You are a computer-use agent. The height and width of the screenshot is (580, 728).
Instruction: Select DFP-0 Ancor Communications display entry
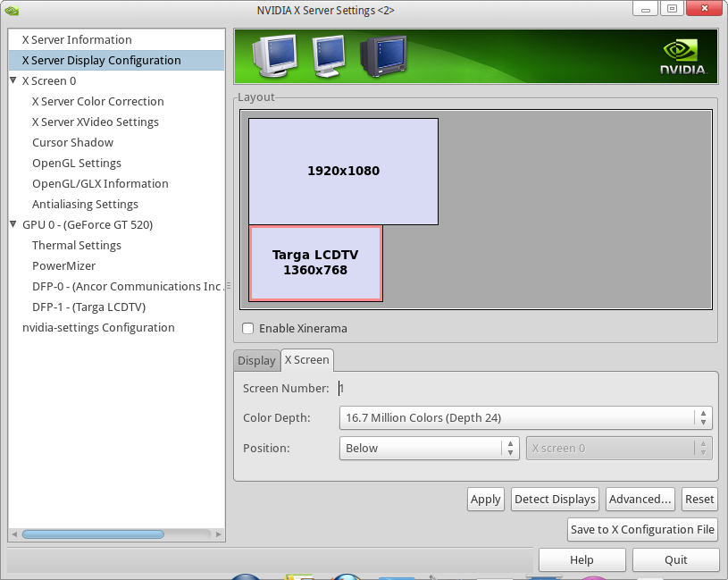click(128, 287)
